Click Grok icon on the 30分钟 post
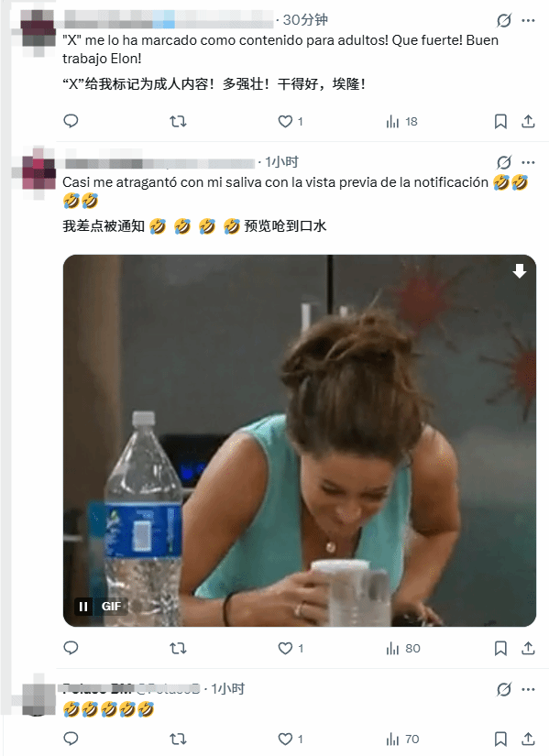 coord(504,20)
